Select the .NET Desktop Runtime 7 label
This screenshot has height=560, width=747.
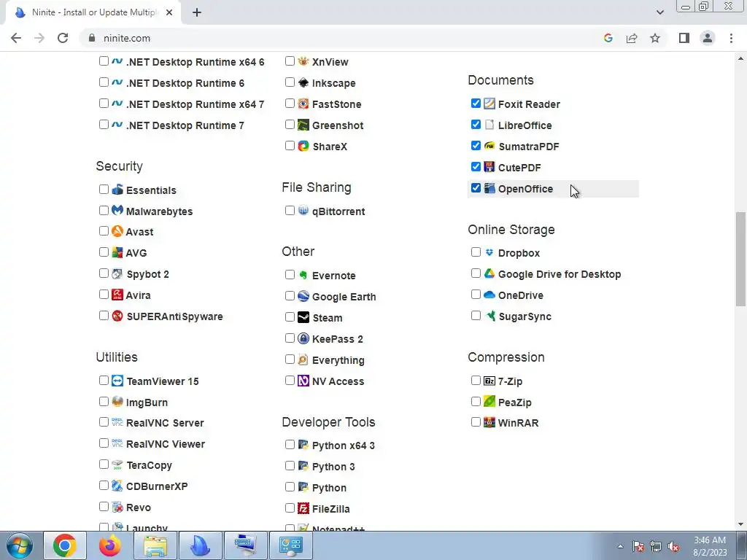tap(185, 125)
